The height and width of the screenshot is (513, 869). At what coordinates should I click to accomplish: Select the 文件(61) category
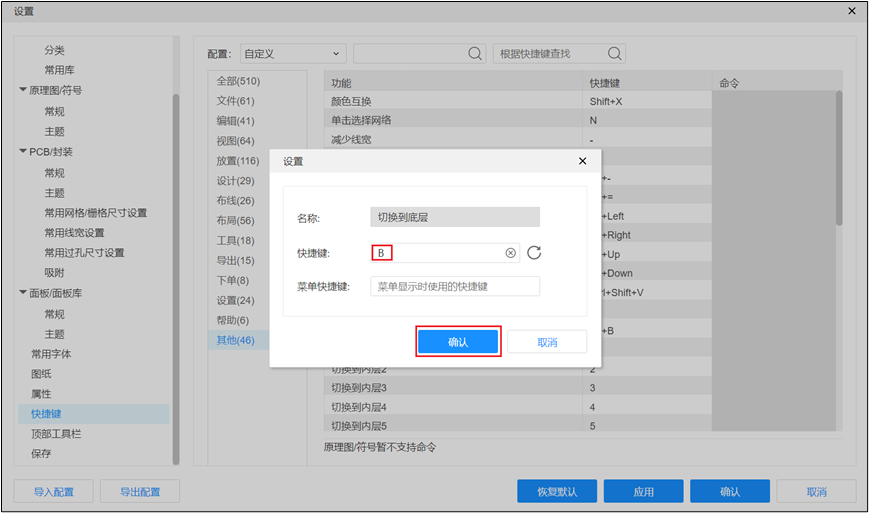pyautogui.click(x=236, y=101)
